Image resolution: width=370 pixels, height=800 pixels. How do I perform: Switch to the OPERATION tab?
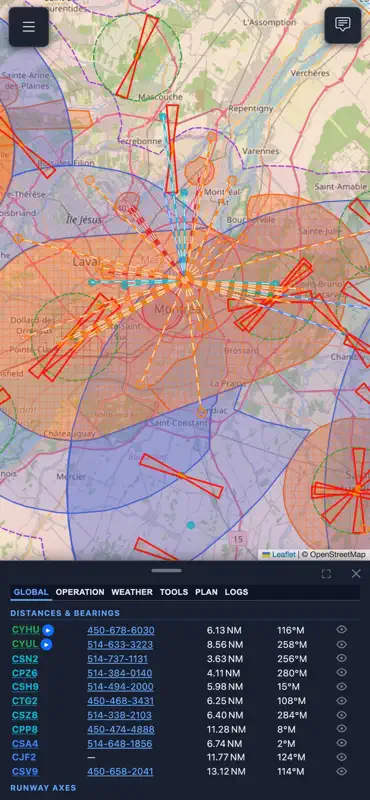click(80, 592)
